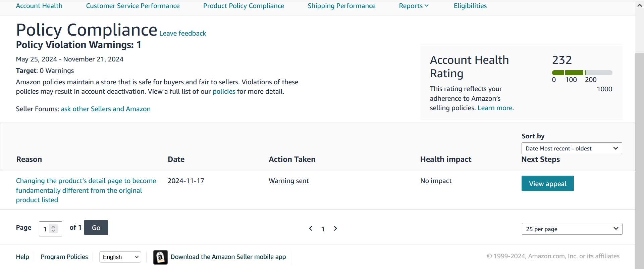
Task: Go to previous page arrow
Action: point(311,228)
